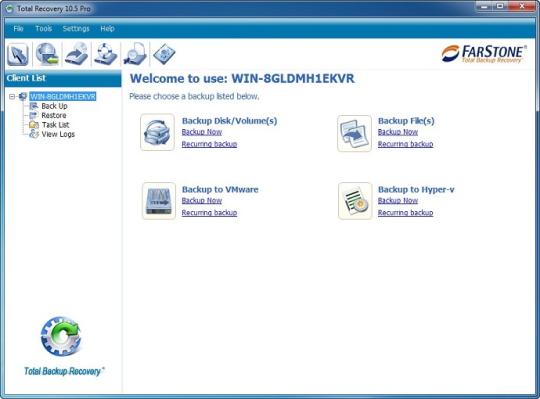
Task: Select Back Up in the client tree
Action: 54,106
